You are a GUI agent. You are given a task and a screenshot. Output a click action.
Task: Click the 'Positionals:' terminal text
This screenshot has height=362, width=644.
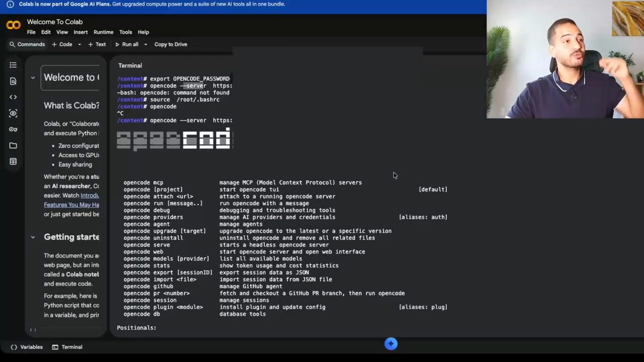click(x=136, y=328)
